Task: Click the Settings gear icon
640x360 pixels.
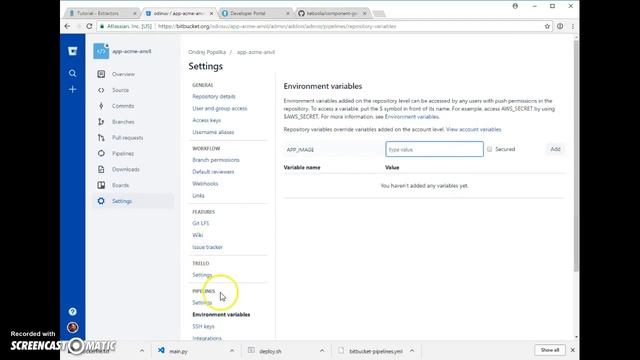Action: pos(101,201)
